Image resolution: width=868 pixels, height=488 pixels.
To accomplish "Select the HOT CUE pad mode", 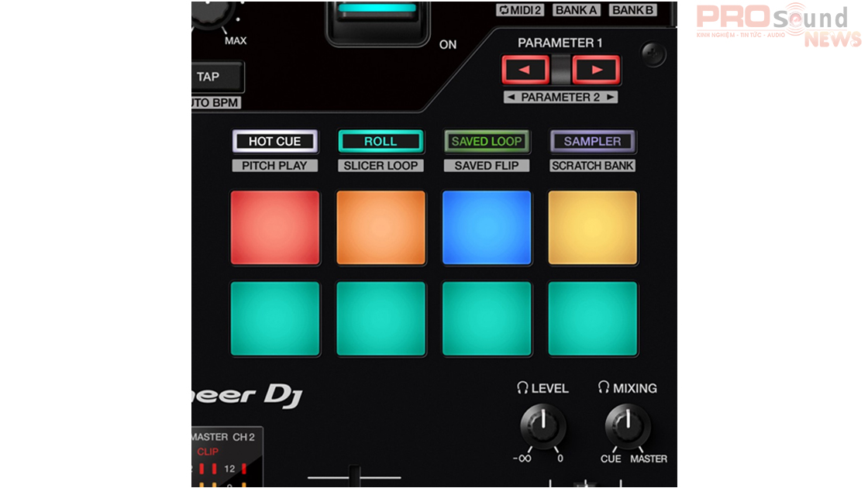I will coord(275,141).
